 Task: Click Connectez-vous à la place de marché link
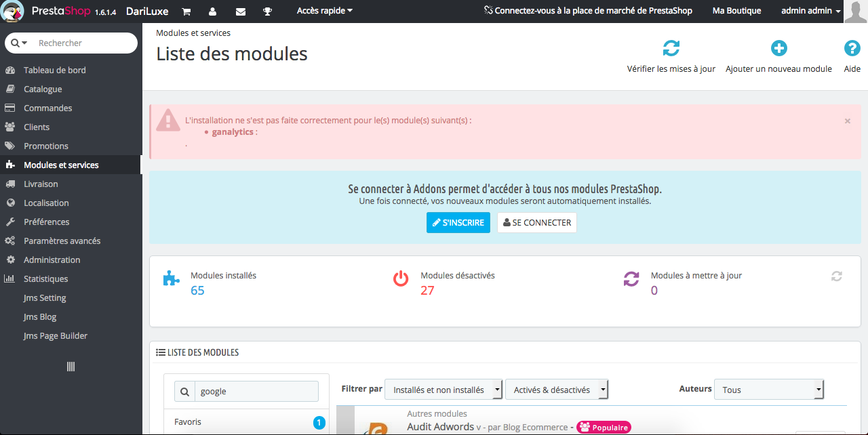coord(588,11)
